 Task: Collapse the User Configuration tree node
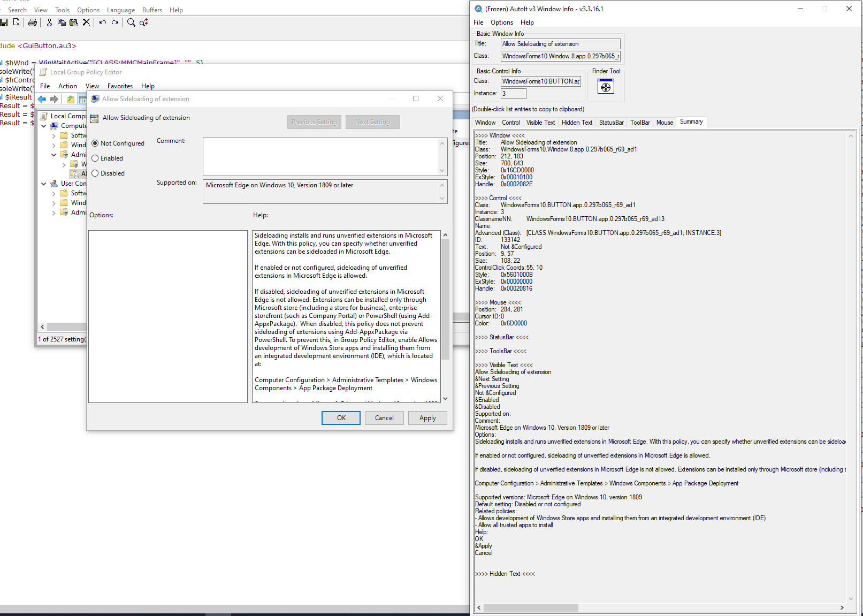coord(44,184)
